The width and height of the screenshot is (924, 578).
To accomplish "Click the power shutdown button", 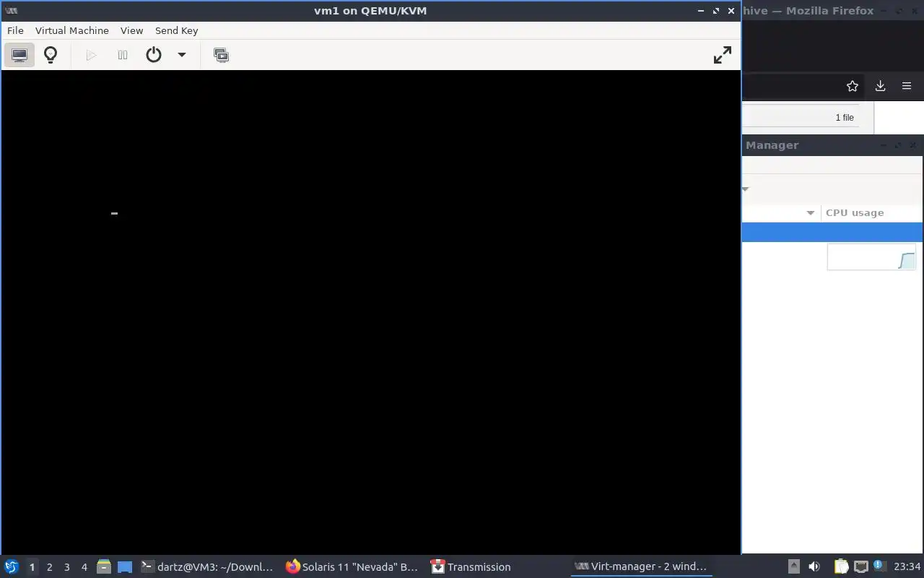I will click(x=154, y=55).
